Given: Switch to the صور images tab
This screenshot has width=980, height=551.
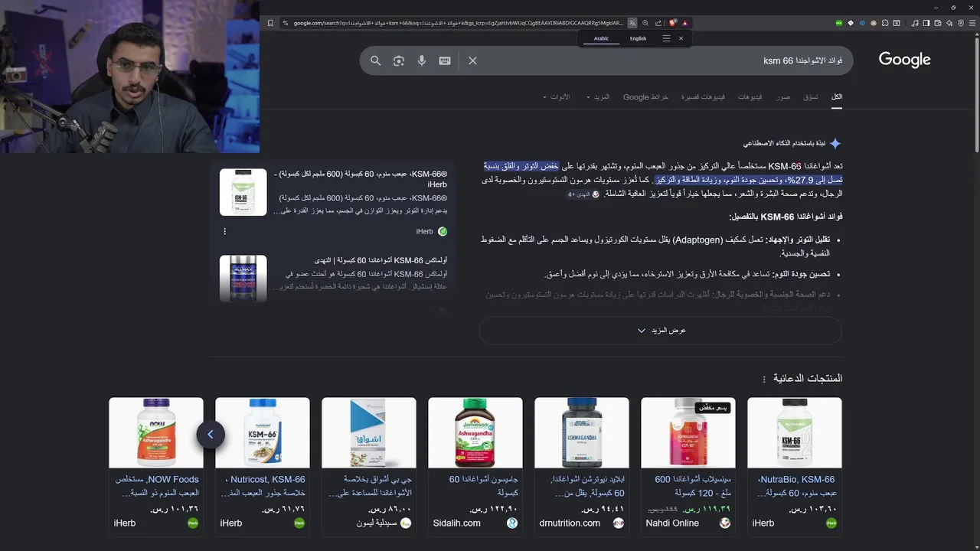Looking at the screenshot, I should (x=783, y=97).
